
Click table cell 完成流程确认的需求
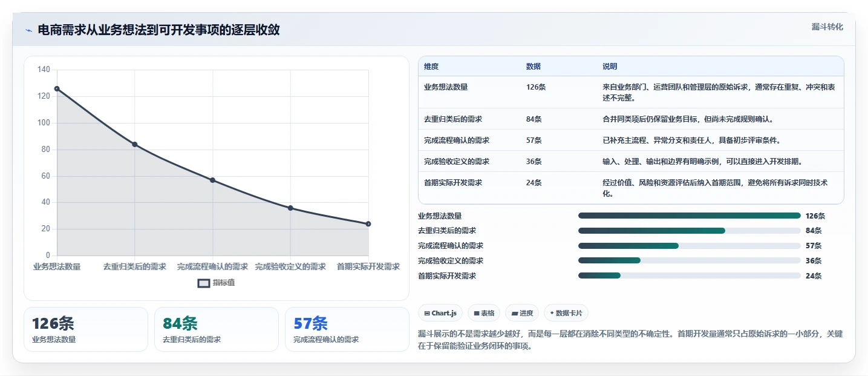[457, 140]
